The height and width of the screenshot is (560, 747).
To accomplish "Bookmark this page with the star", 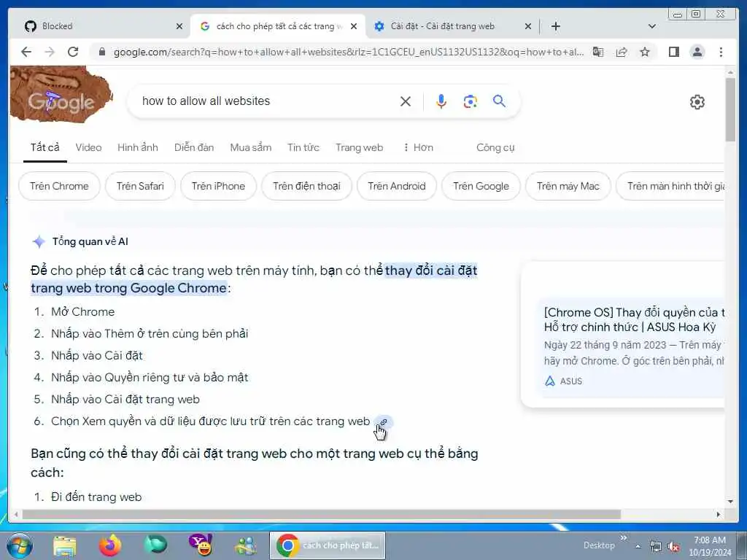I will coord(645,52).
